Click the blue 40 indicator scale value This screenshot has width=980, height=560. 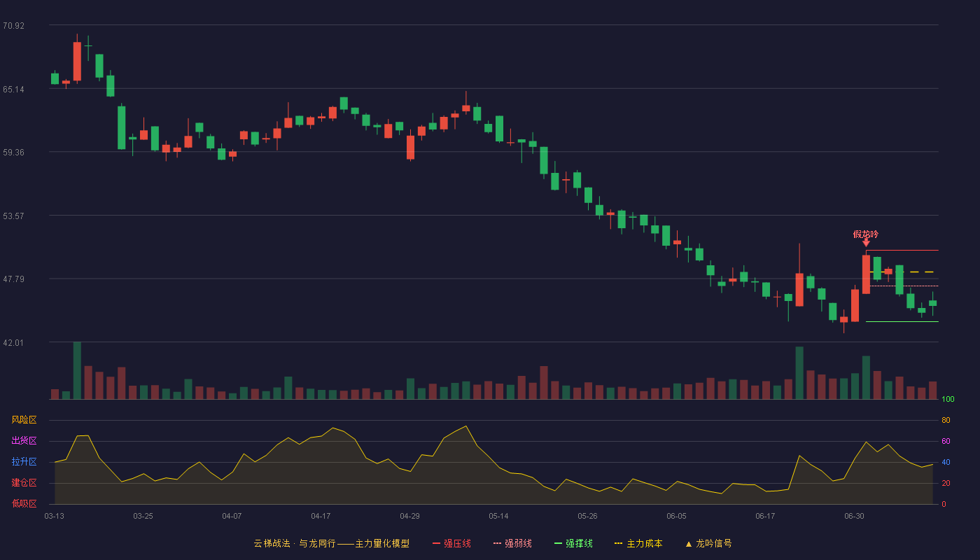[x=946, y=463]
